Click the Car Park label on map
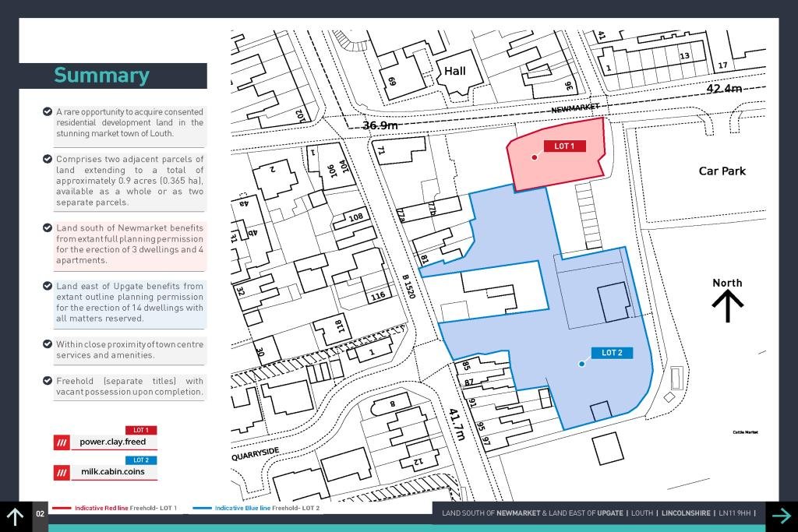The image size is (798, 532). click(x=722, y=171)
